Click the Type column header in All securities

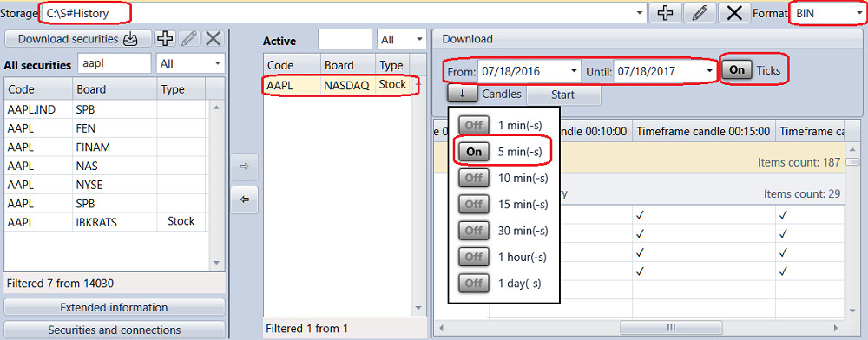click(181, 89)
